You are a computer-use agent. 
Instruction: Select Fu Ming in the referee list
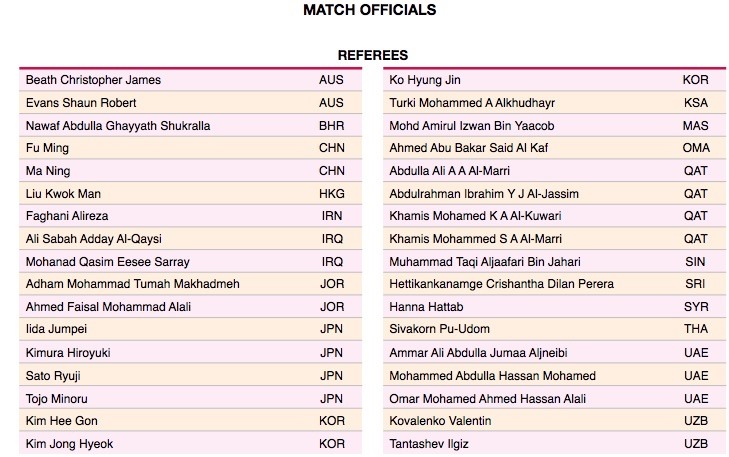(47, 148)
